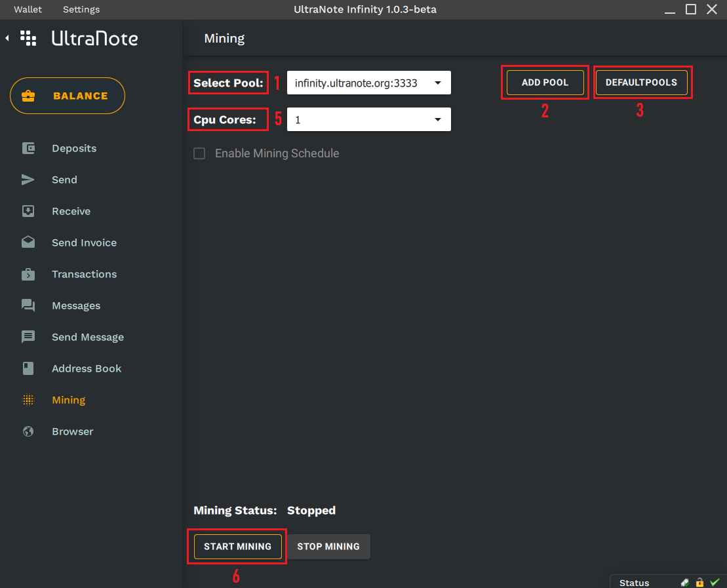
Task: Expand the Cpu Cores dropdown
Action: tap(368, 120)
